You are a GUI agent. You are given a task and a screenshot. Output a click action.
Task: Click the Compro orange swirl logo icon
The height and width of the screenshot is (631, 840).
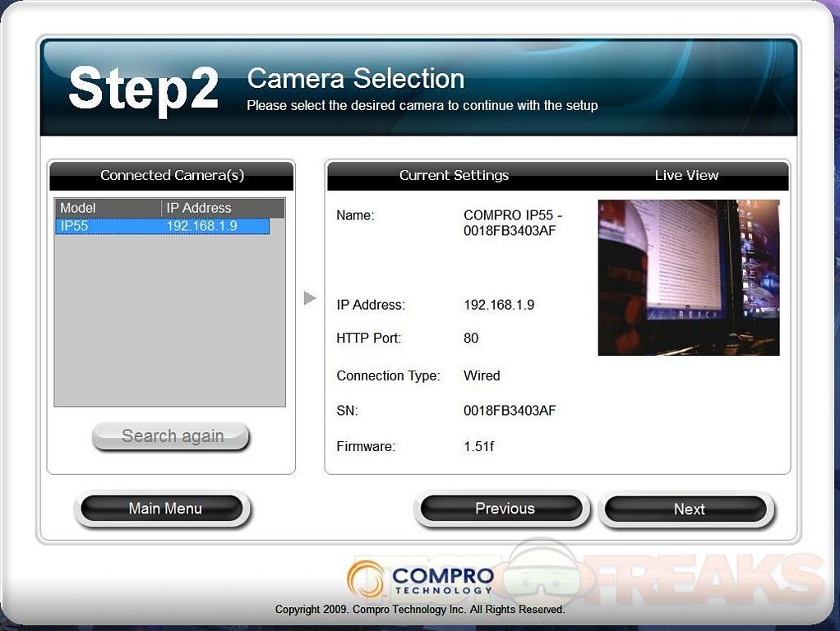coord(366,579)
